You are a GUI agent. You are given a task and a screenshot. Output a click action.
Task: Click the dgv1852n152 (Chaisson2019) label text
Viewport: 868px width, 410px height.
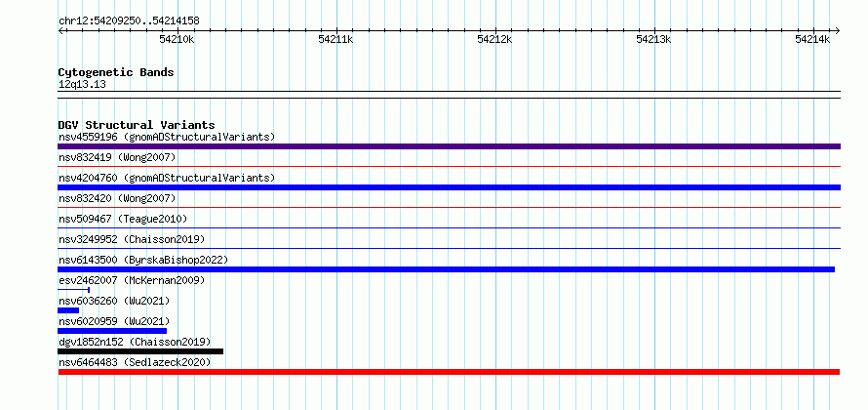[x=135, y=342]
